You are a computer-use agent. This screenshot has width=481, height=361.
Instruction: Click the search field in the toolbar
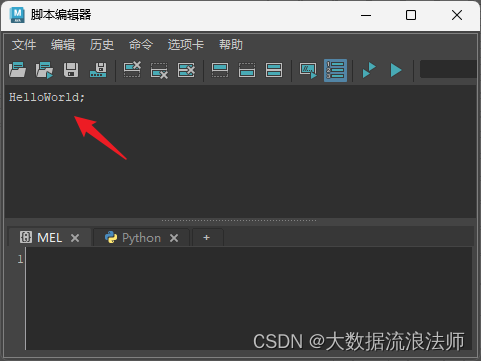(x=448, y=69)
